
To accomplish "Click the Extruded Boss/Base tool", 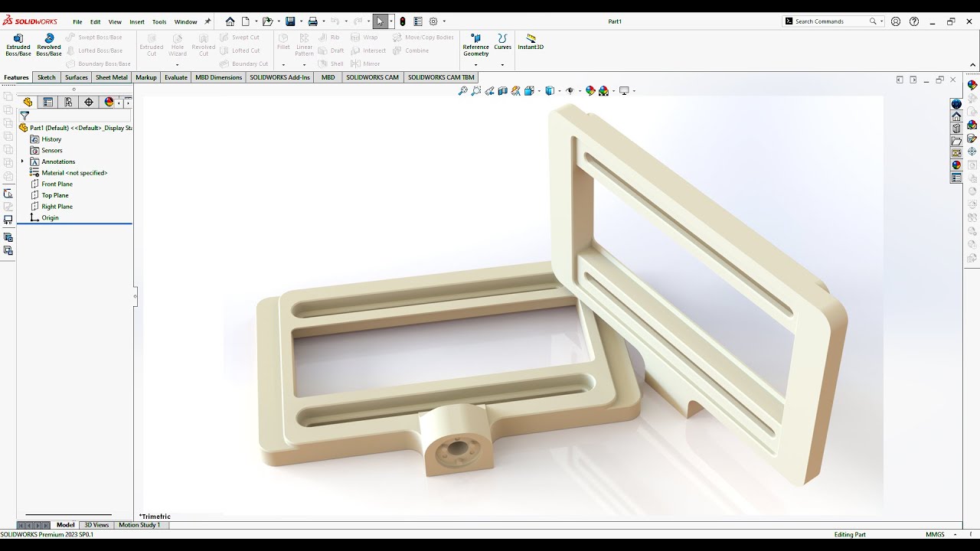I will pos(18,45).
